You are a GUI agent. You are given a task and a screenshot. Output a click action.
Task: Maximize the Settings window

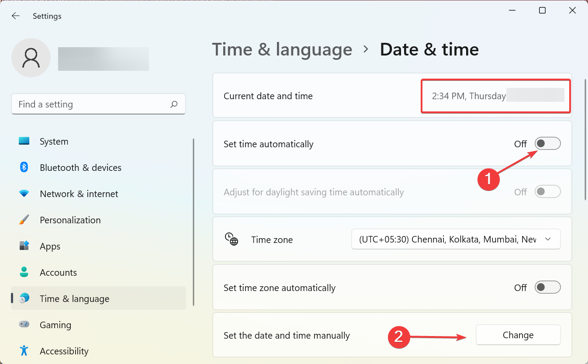pyautogui.click(x=542, y=10)
